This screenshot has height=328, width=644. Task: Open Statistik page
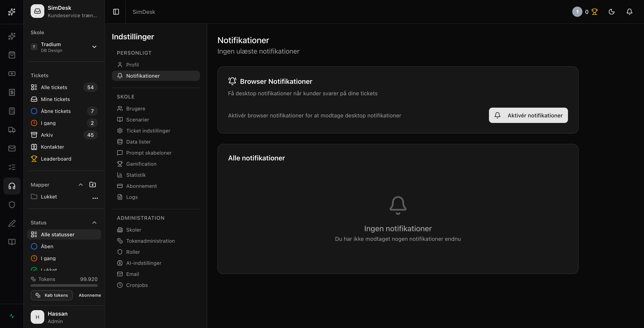point(156,175)
